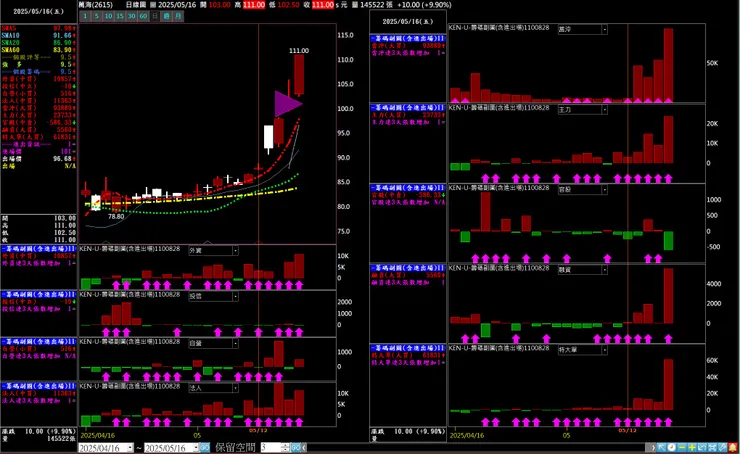Screen dimensions: 740x454
Task: Select the line drawing tool icon
Action: [723, 447]
